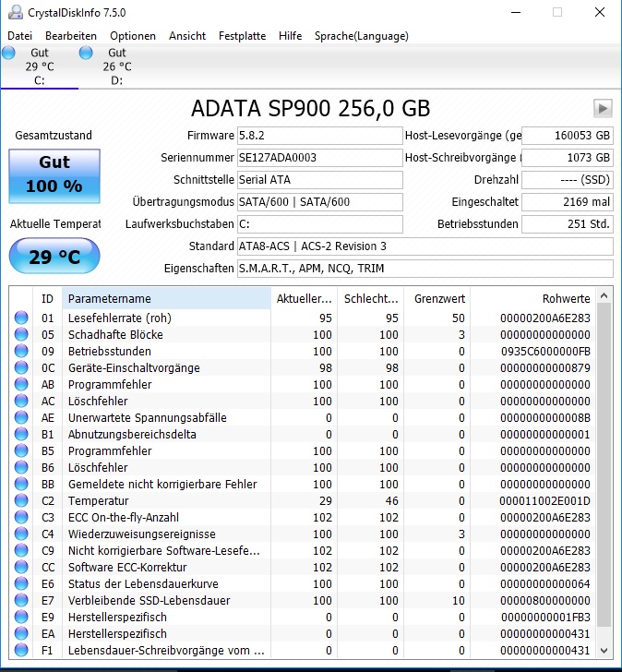The width and height of the screenshot is (622, 672).
Task: Click the status circle for Lesefehlerrate (roh)
Action: pos(21,318)
